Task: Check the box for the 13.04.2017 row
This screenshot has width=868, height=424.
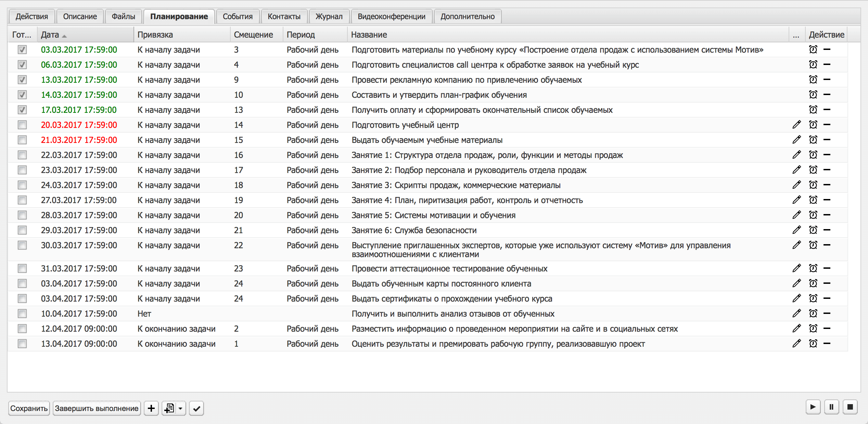Action: click(x=22, y=344)
